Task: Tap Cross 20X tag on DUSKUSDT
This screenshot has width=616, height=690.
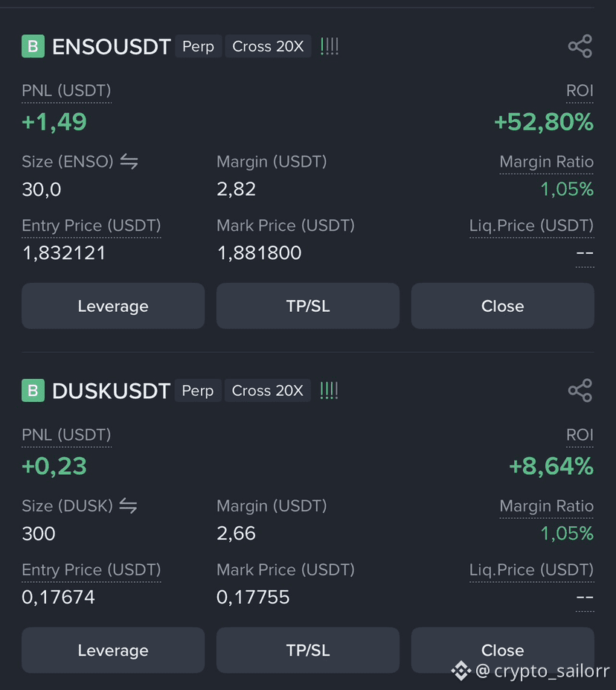Action: coord(267,390)
